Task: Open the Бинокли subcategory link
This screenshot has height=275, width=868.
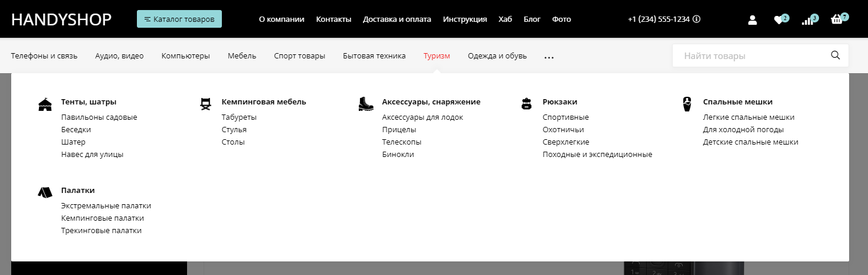Action: tap(398, 155)
